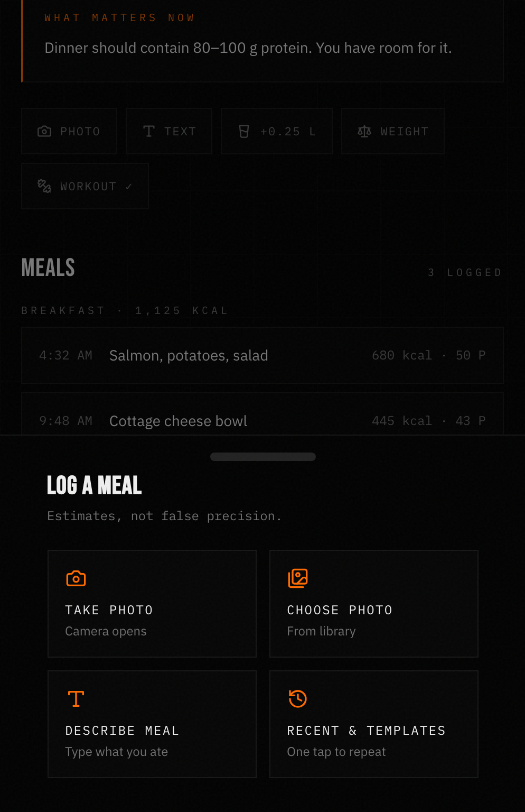Click the sheet handle bar above Log a Meal
Screen dimensions: 525x812
pos(263,457)
